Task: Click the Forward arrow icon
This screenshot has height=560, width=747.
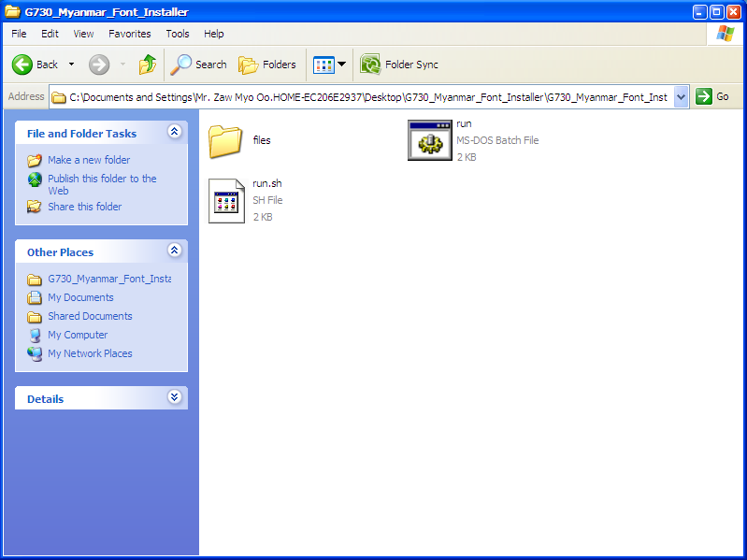Action: tap(99, 65)
